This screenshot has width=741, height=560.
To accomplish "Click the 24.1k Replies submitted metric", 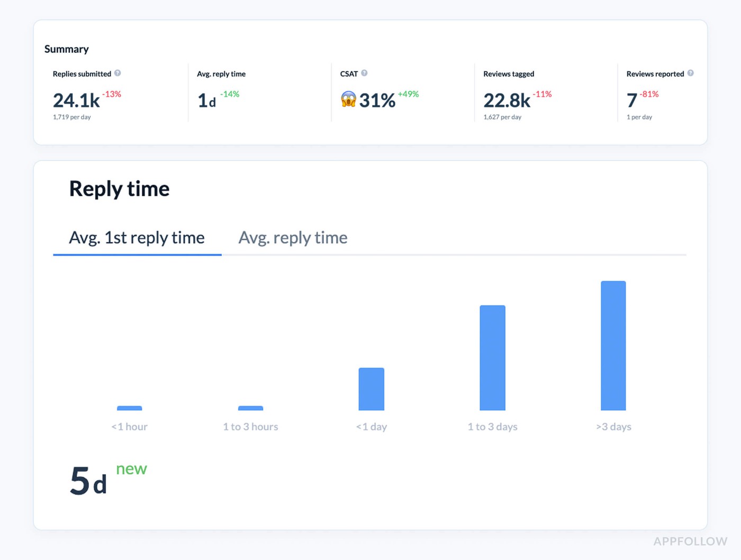I will (76, 100).
